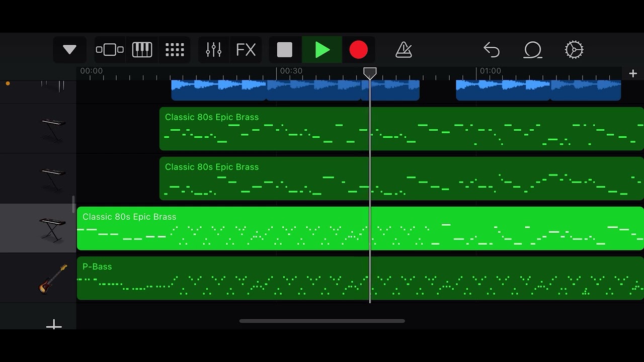Tap the 01:00 mark on the ruler

pos(490,71)
